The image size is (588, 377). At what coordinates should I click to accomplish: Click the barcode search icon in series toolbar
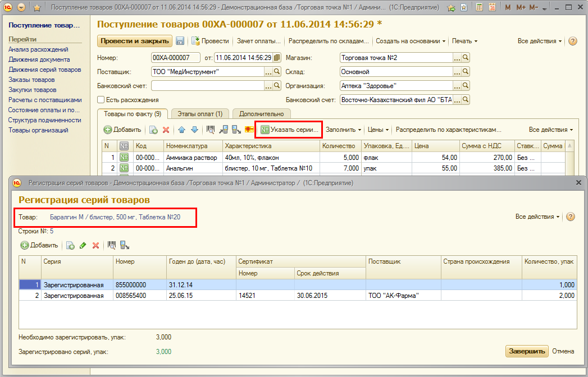112,245
